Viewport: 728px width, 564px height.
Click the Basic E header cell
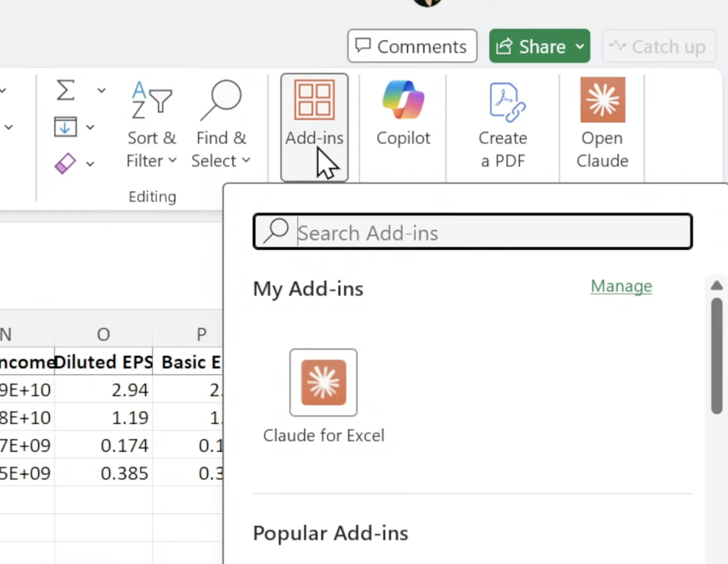click(x=188, y=362)
